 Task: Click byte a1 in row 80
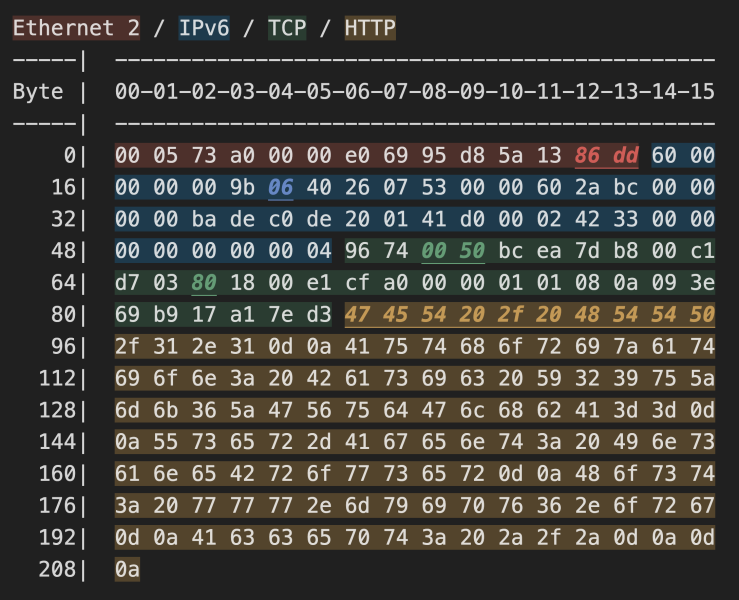pos(242,314)
